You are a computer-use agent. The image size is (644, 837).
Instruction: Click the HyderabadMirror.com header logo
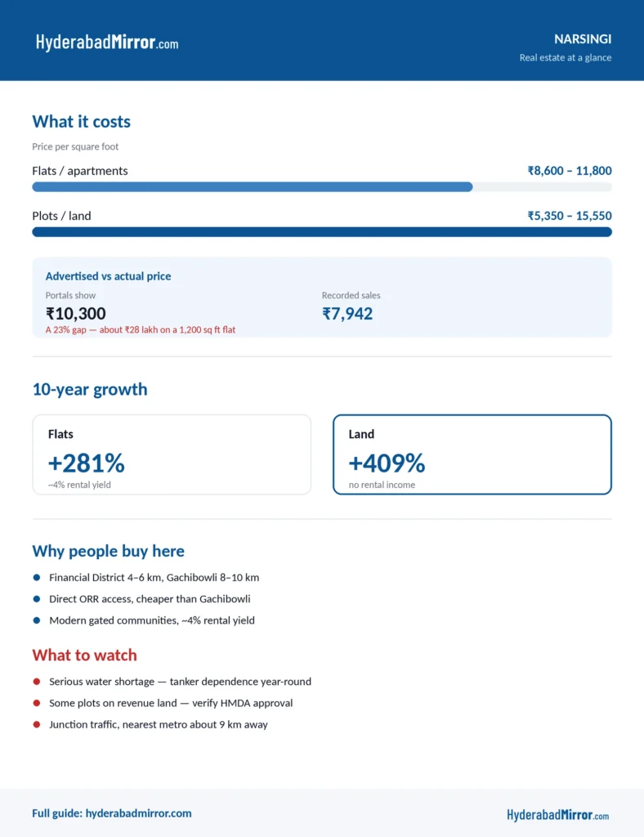[107, 43]
